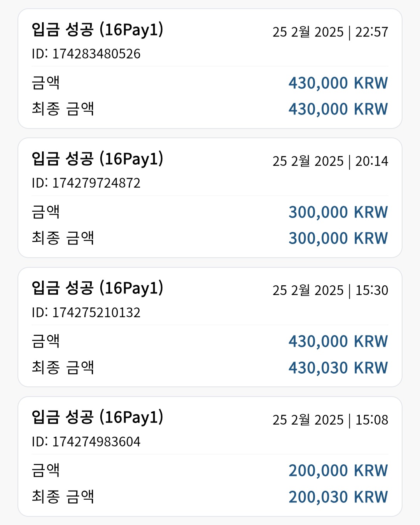Open the 15:08 deposit success card title

[x=97, y=417]
